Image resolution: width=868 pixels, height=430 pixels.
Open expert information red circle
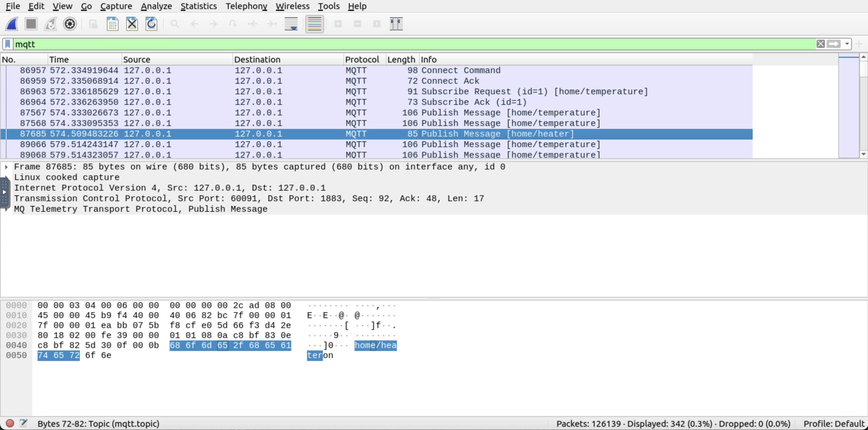10,423
